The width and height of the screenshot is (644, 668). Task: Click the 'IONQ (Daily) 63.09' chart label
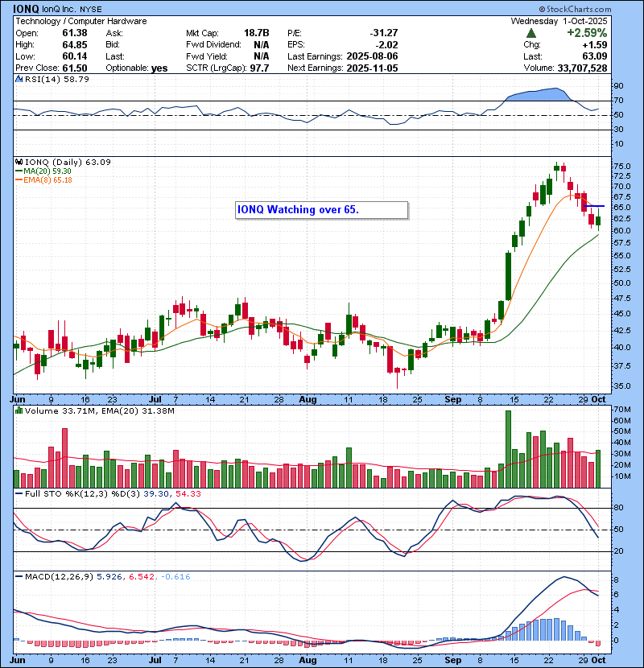click(x=68, y=162)
